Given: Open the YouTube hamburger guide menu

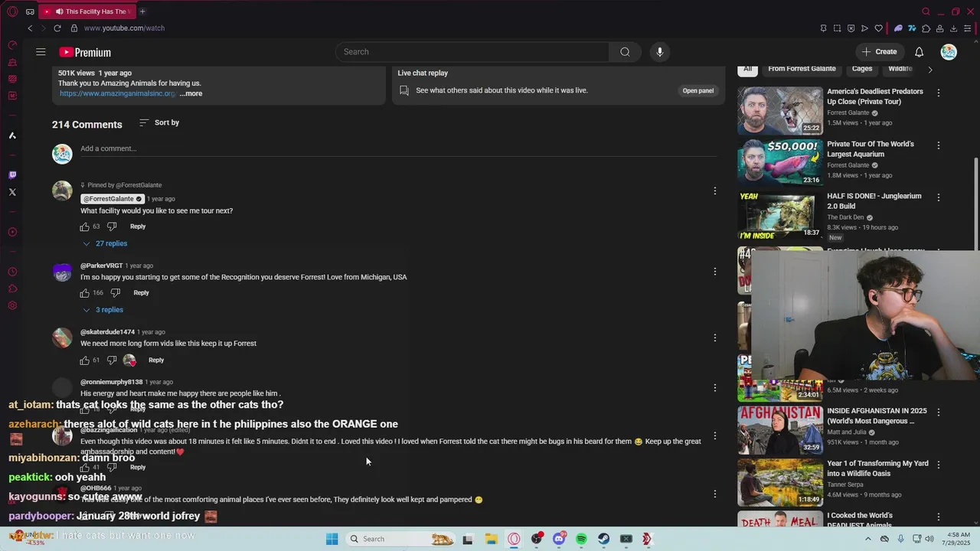Looking at the screenshot, I should pos(41,52).
